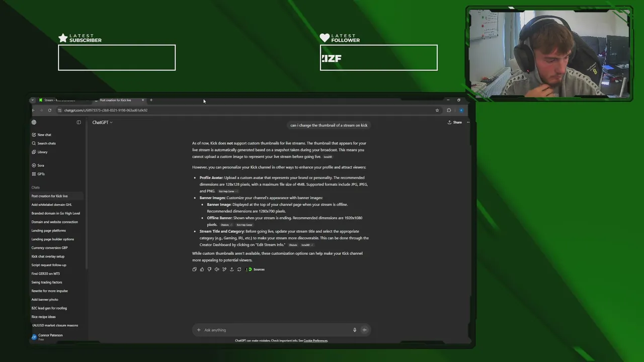Open the Rewrite for more impulse chat
Image resolution: width=644 pixels, height=362 pixels.
[x=57, y=291]
